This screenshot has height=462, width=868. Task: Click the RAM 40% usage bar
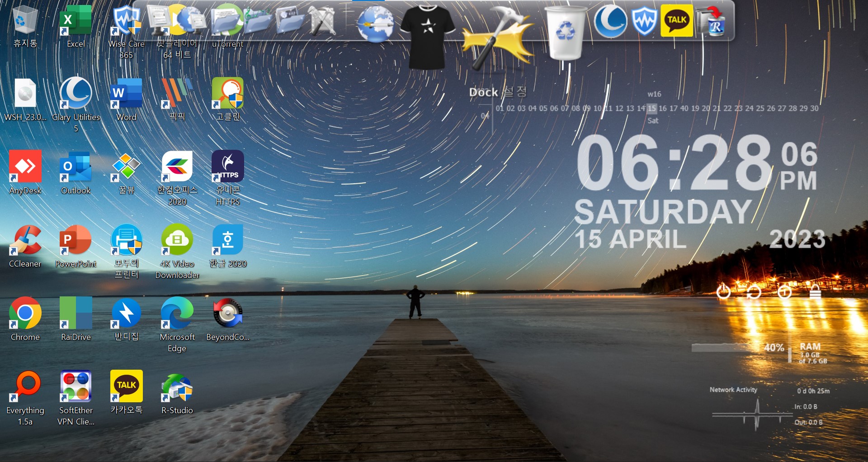pyautogui.click(x=726, y=348)
